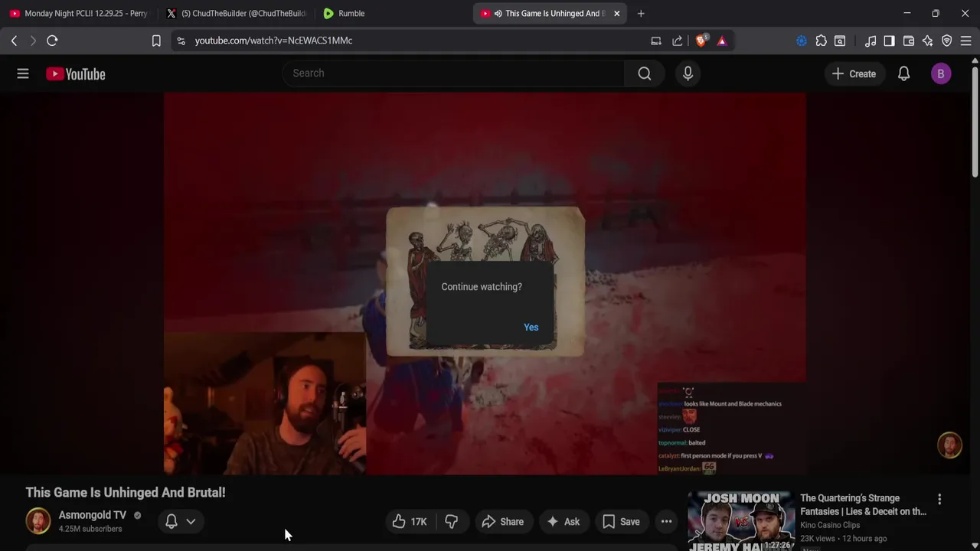980x551 pixels.
Task: Open the YouTube guide hamburger menu
Action: tap(23, 73)
